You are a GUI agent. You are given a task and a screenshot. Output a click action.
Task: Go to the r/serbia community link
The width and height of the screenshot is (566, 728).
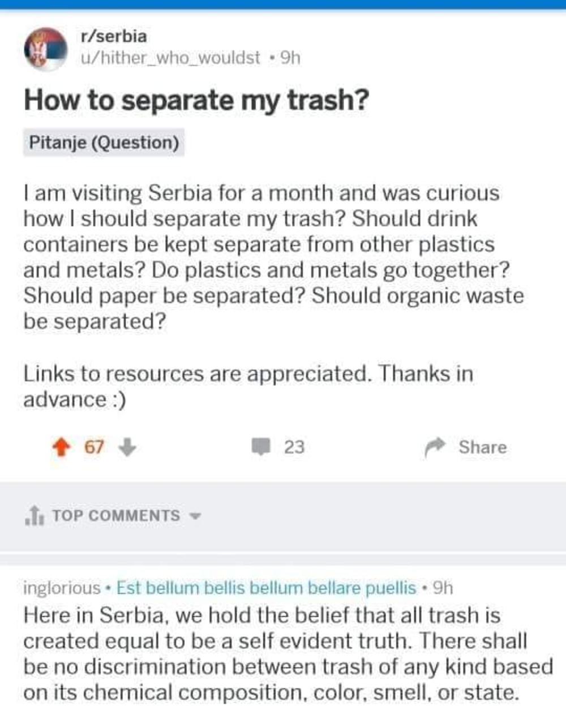(114, 37)
